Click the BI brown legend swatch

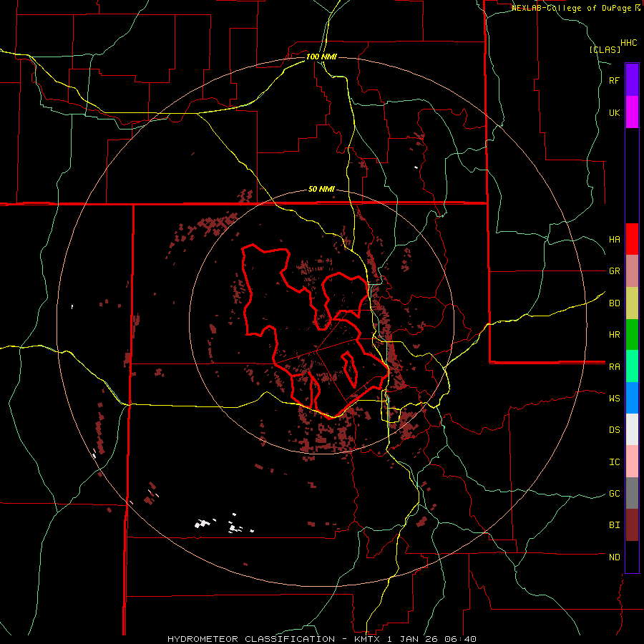coord(632,525)
